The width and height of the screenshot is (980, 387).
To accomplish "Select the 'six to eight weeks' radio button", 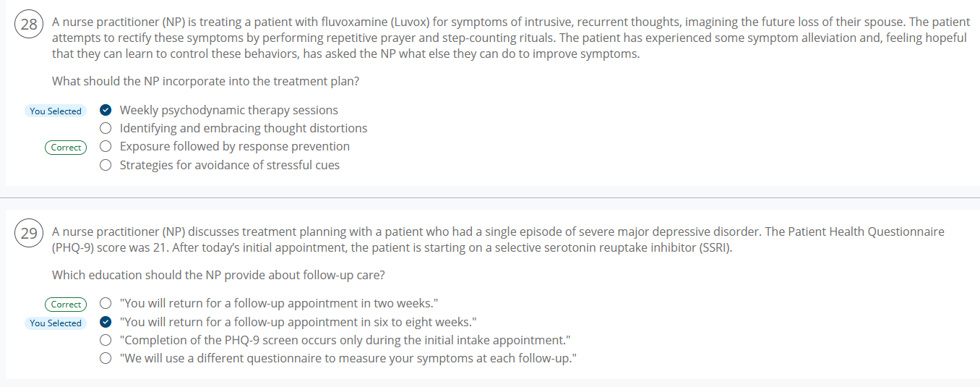I will (106, 323).
